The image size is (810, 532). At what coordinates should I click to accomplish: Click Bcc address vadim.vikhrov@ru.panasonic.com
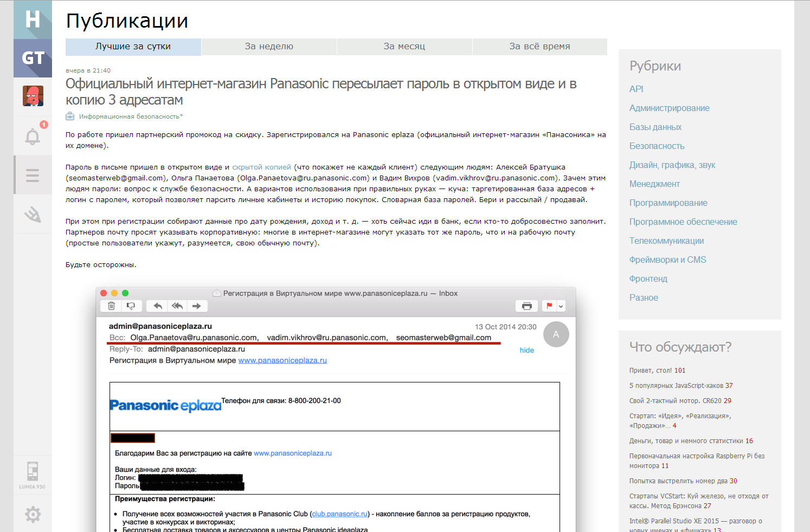(x=327, y=338)
